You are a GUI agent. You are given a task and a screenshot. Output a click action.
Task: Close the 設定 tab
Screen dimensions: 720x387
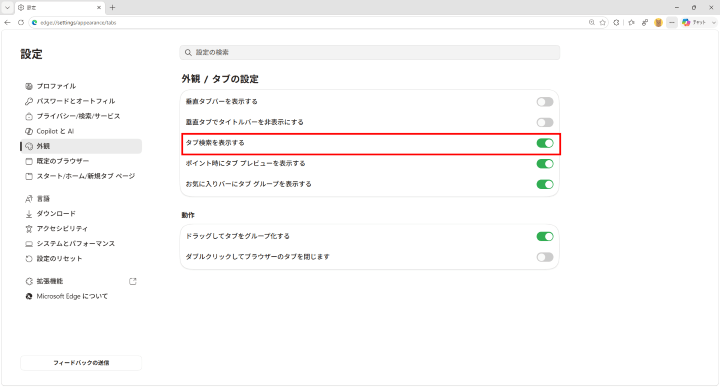pos(99,7)
